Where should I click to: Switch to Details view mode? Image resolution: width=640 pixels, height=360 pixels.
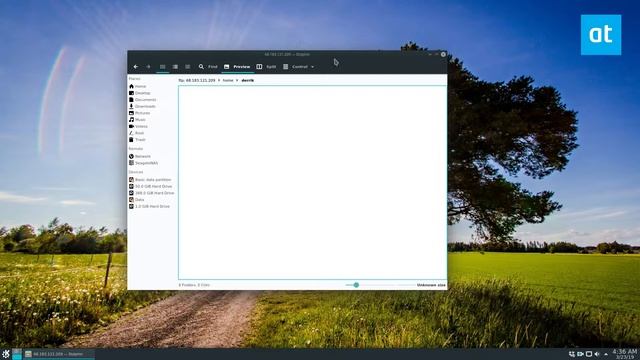pos(187,67)
